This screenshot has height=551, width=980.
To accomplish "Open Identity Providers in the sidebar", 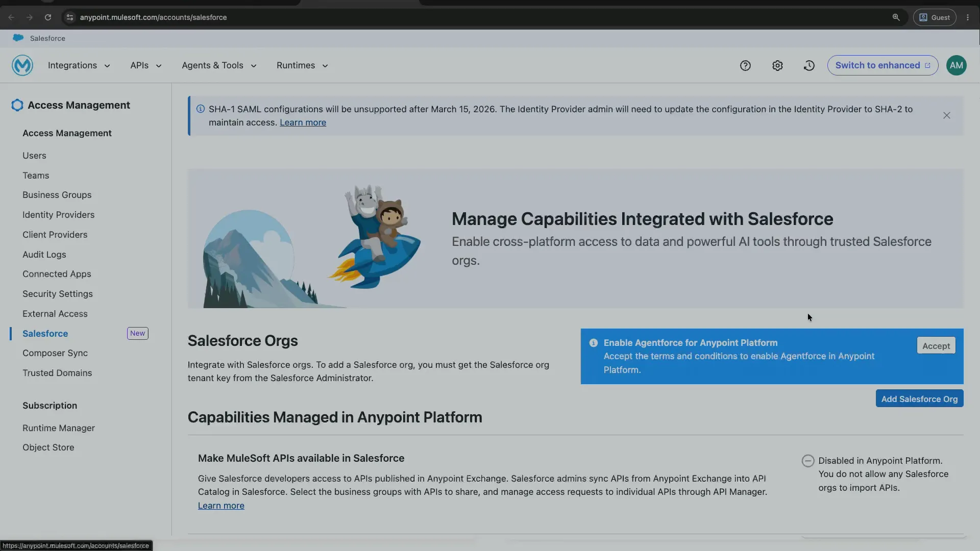I will pos(58,215).
